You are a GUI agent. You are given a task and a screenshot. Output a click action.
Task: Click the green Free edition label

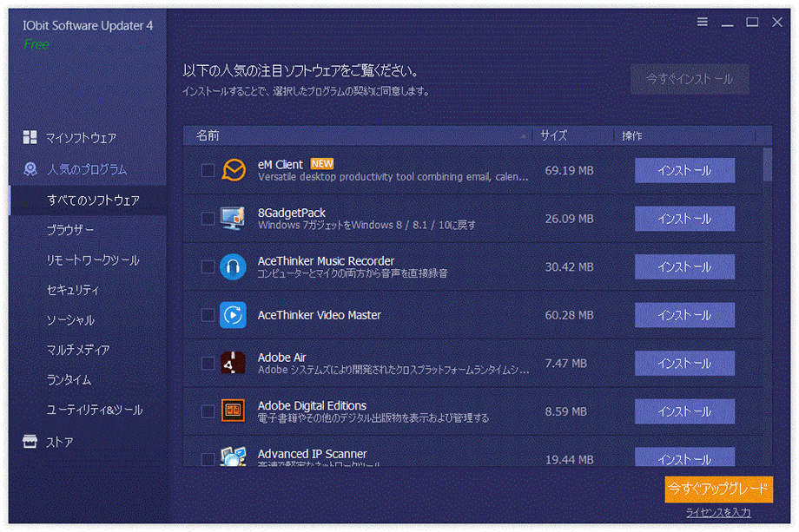tap(36, 44)
